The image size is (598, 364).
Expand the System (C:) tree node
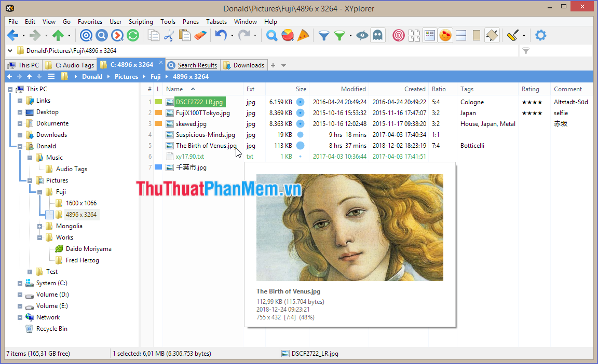pyautogui.click(x=20, y=283)
